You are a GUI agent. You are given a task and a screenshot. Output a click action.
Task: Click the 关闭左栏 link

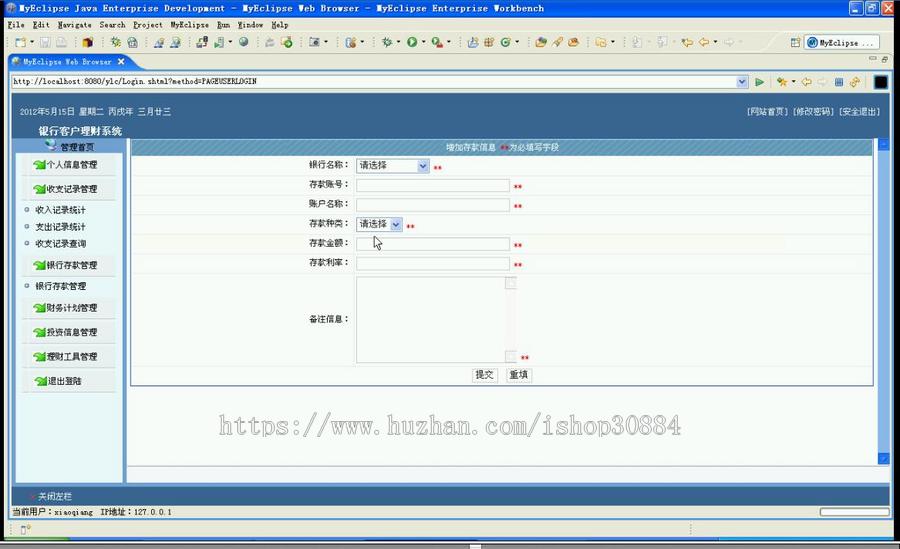[x=55, y=496]
